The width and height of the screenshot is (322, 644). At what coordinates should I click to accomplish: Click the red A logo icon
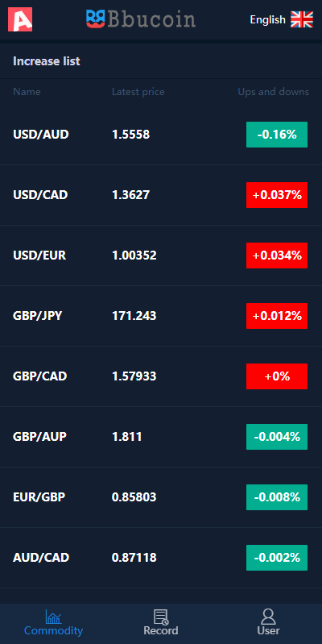[x=20, y=19]
